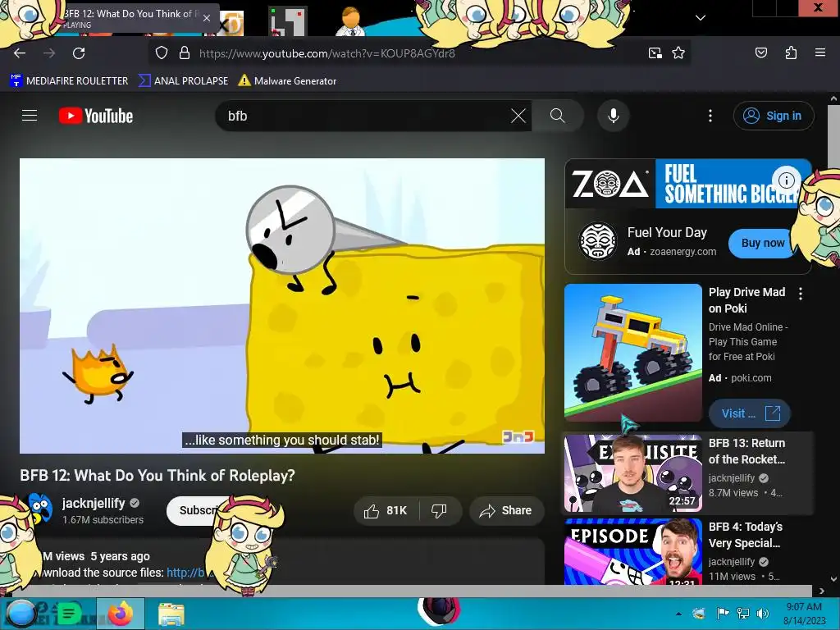The height and width of the screenshot is (630, 840).
Task: Open YouTube settings three-dot menu
Action: click(x=710, y=116)
